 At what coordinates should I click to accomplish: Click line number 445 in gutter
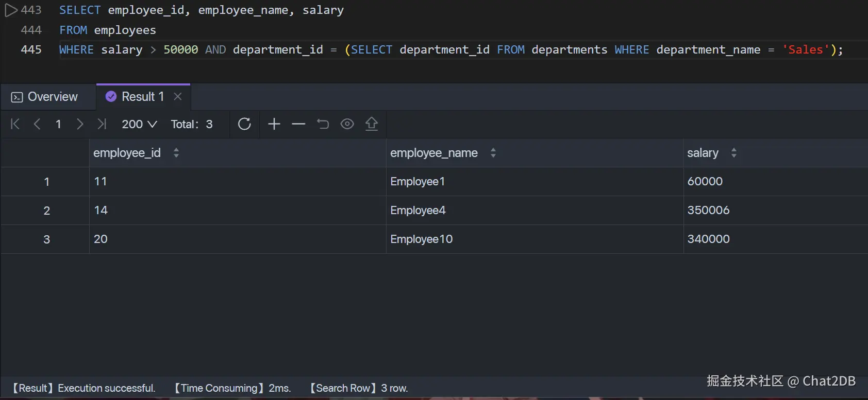tap(31, 50)
